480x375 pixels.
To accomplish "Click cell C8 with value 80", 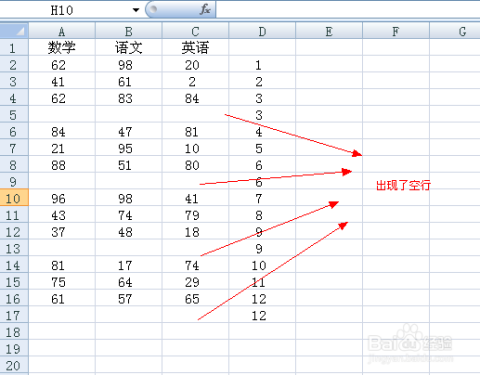I will point(195,165).
